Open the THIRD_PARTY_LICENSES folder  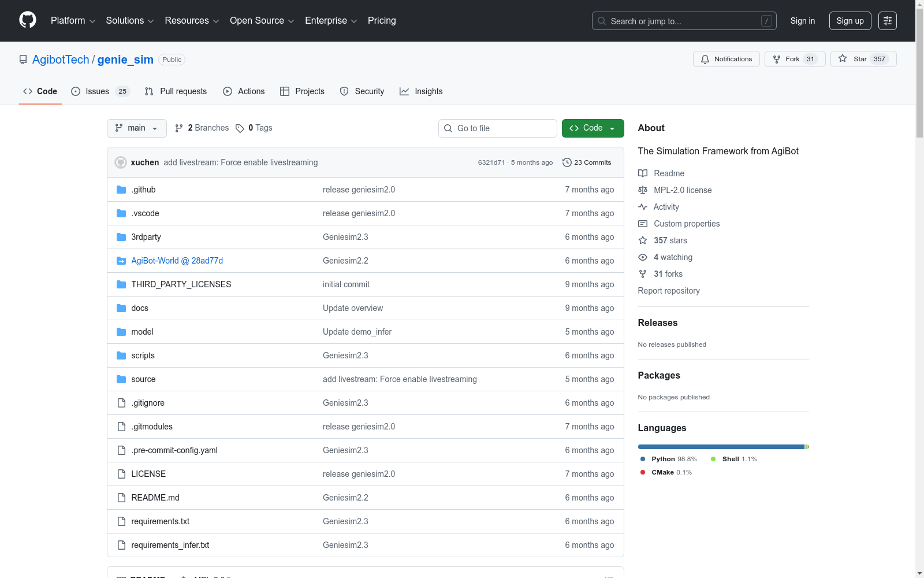(x=181, y=284)
